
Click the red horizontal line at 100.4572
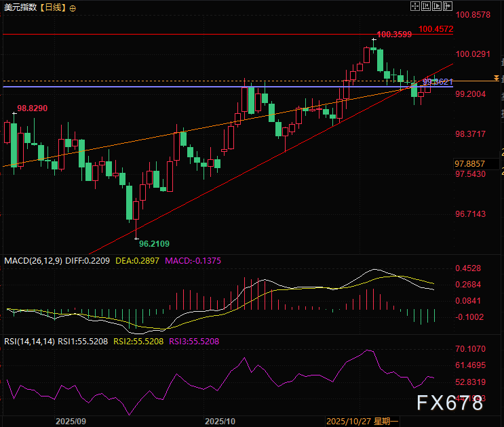(203, 33)
